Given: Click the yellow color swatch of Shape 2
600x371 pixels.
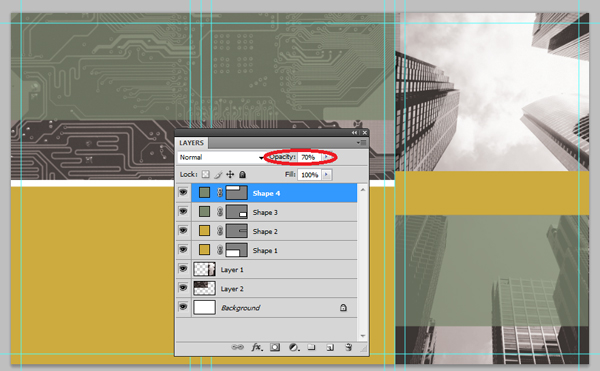Looking at the screenshot, I should click(x=204, y=231).
